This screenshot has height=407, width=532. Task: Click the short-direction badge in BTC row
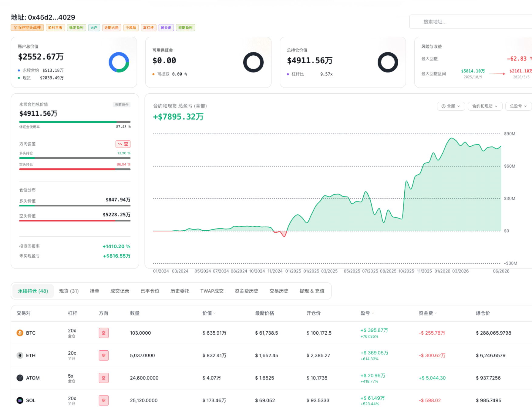coord(104,333)
